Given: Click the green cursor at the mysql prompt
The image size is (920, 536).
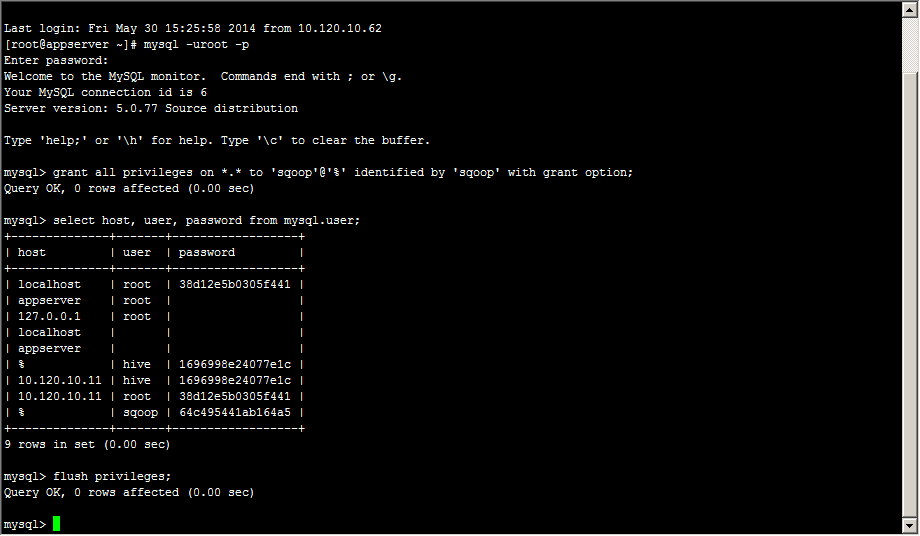Looking at the screenshot, I should (x=56, y=524).
